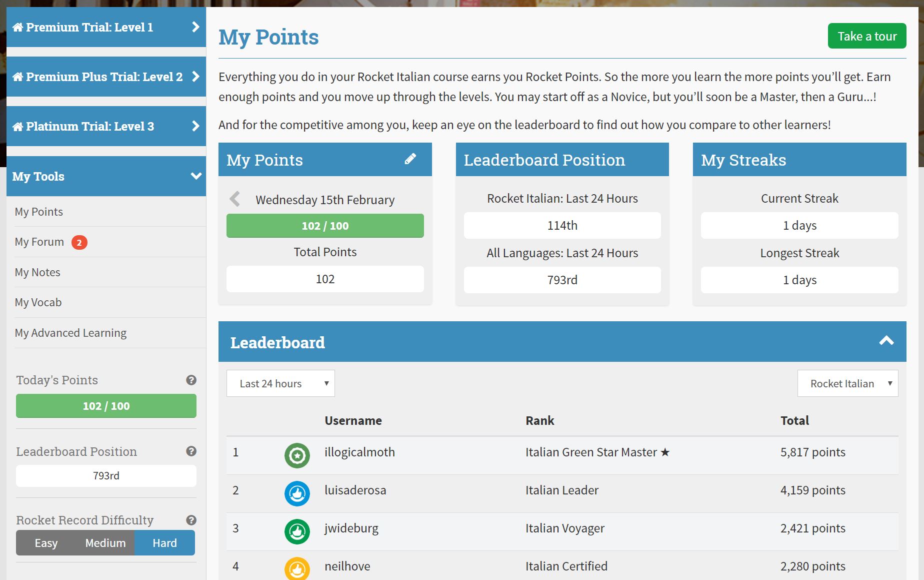Open the Leaderboard Position help icon

click(191, 451)
